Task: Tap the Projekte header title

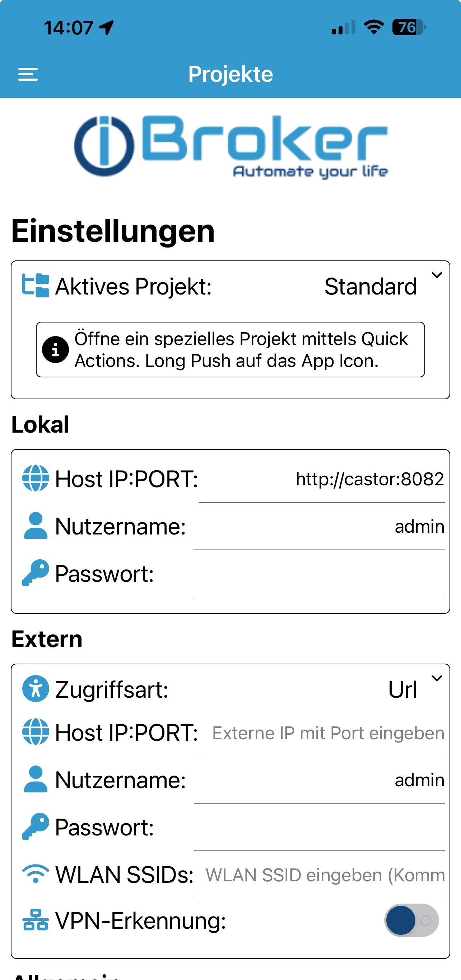Action: coord(231,74)
